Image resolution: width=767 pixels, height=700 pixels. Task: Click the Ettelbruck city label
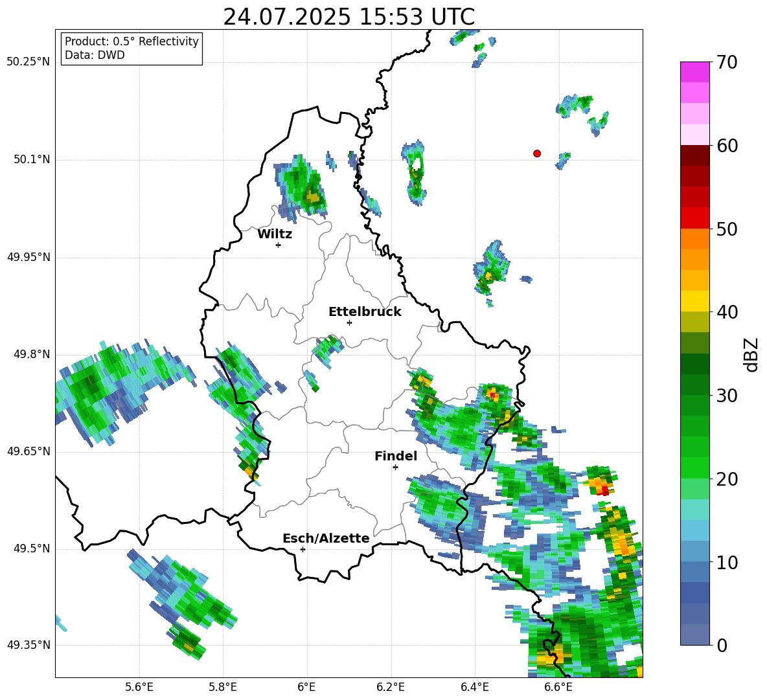(x=365, y=312)
